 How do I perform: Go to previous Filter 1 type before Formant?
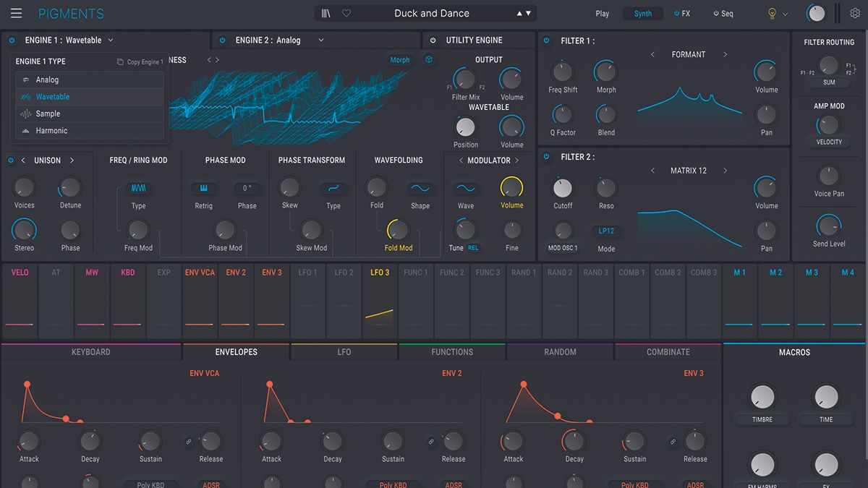click(652, 55)
